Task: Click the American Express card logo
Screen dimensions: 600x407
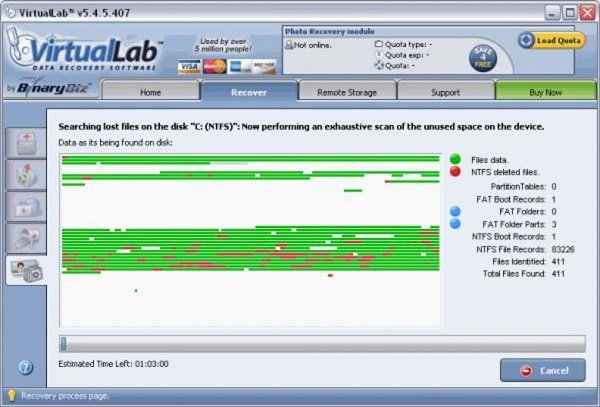Action: coord(240,67)
